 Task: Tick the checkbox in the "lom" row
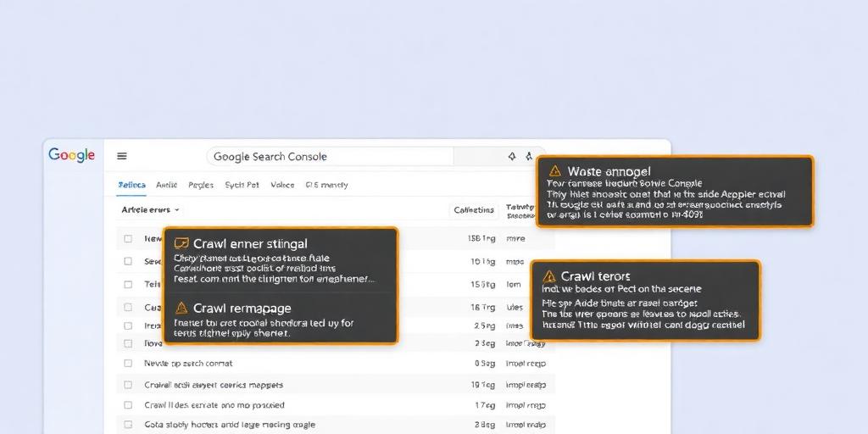[129, 285]
